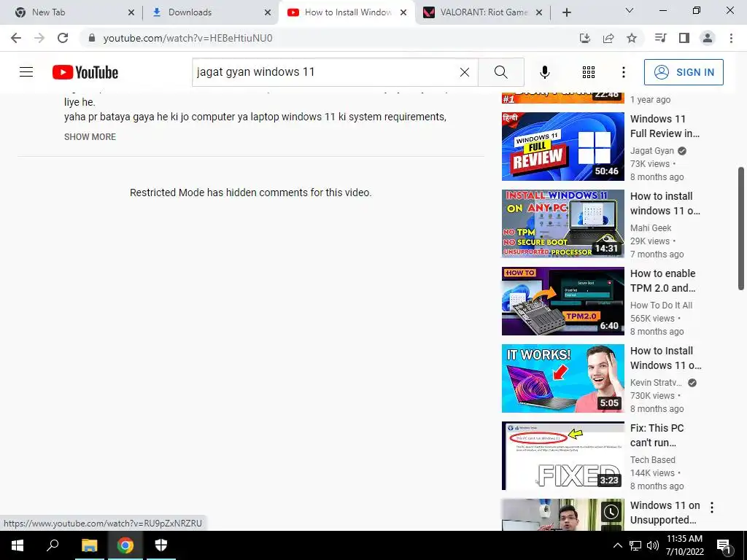
Task: Open How to enable TPM 2.0 title
Action: (x=662, y=281)
